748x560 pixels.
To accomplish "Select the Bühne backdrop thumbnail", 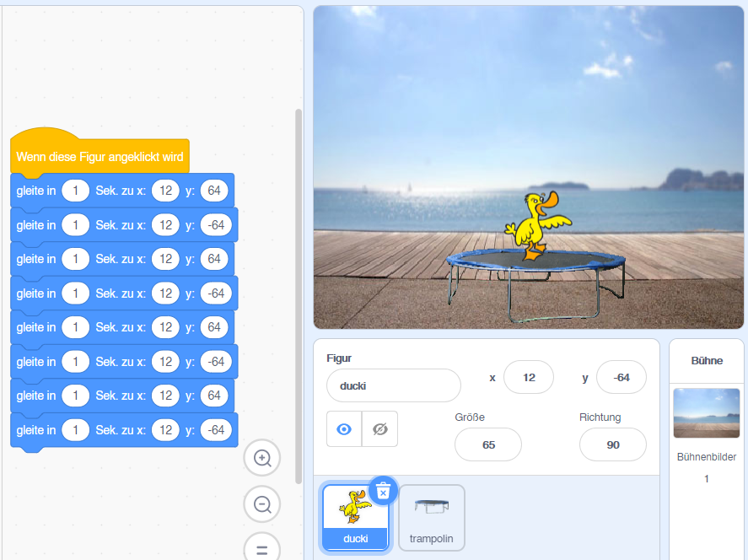I will (706, 413).
